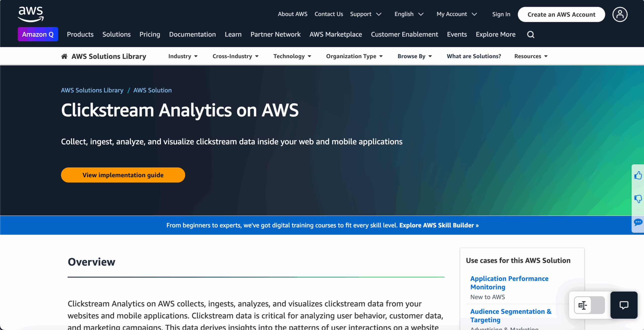Click the Amazon Q gradient button
Image resolution: width=644 pixels, height=330 pixels.
38,34
